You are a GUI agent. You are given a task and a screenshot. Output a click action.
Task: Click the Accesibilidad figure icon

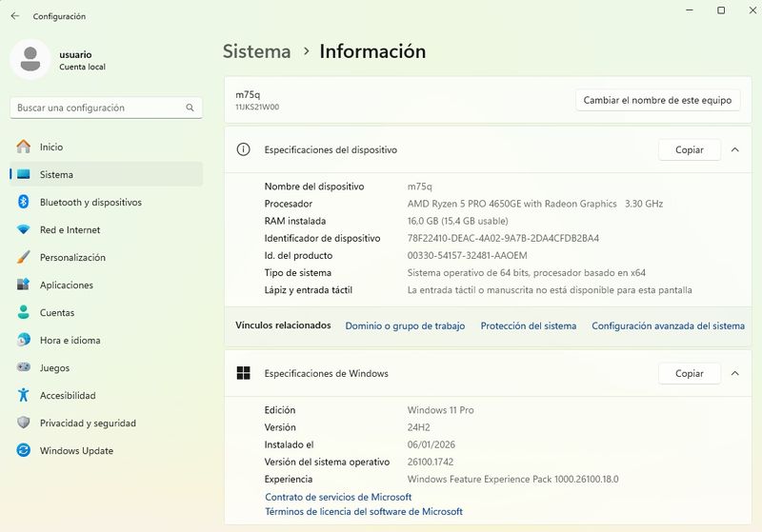click(x=23, y=395)
